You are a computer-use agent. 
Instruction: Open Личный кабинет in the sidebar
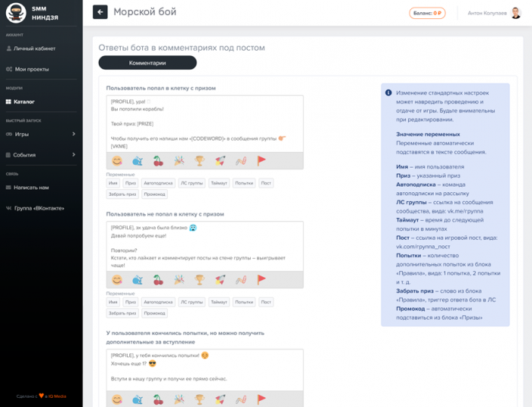pos(34,49)
